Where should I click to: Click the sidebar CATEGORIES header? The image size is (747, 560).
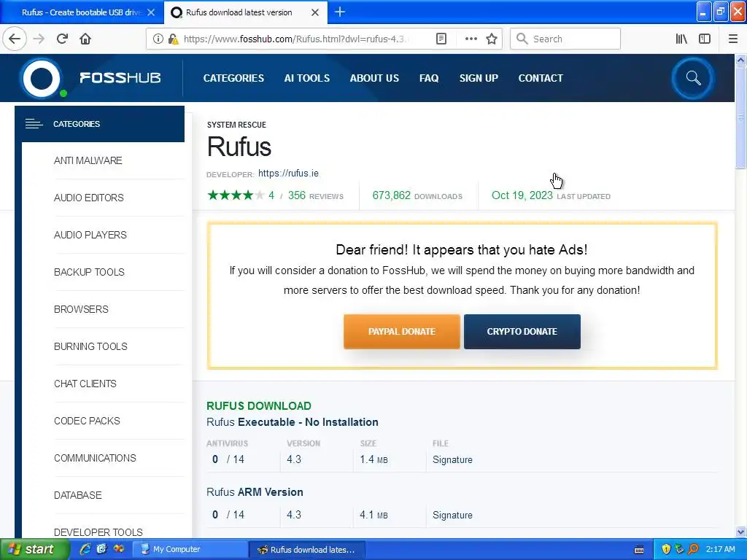99,124
